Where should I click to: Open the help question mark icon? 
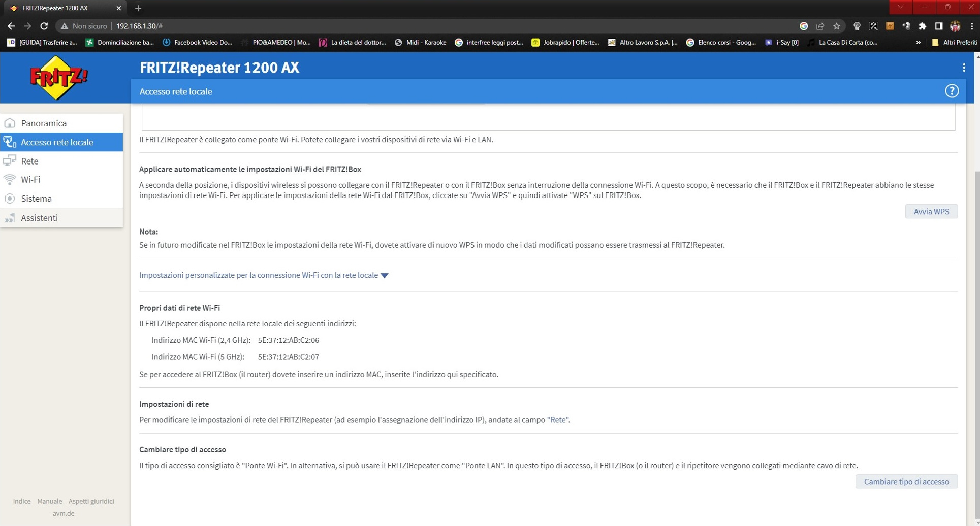952,91
